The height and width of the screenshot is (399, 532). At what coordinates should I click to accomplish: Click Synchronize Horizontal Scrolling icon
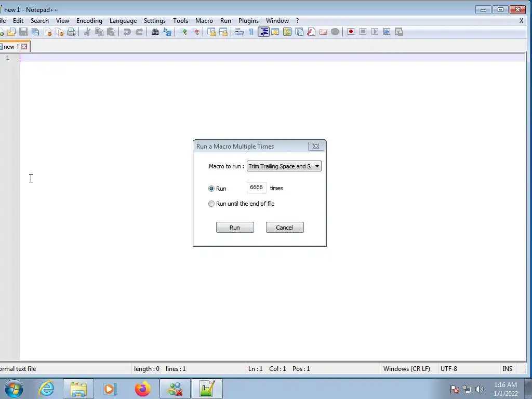coord(223,32)
